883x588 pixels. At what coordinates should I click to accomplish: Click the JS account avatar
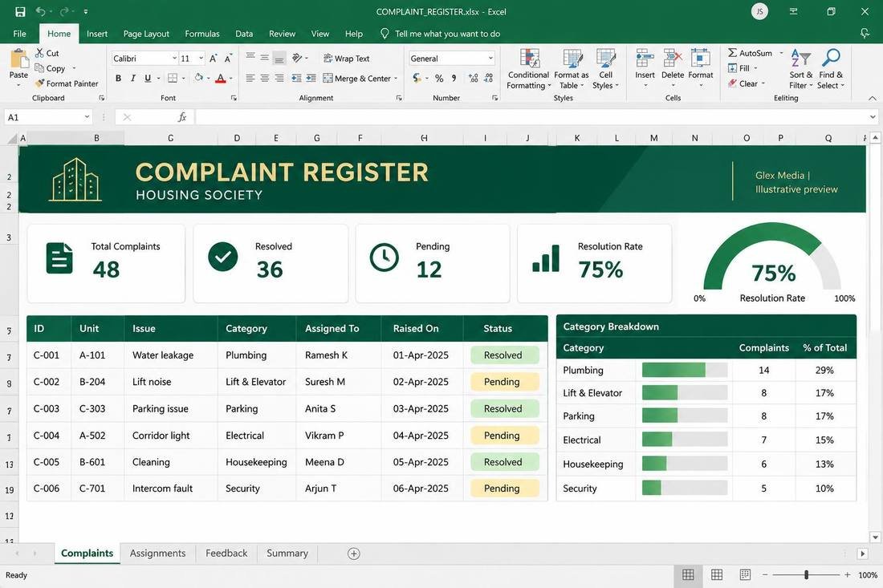pos(759,11)
